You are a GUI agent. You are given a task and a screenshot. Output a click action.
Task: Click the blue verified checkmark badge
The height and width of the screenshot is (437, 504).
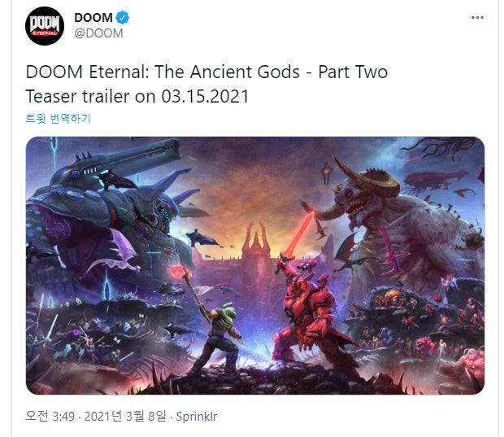pyautogui.click(x=123, y=17)
